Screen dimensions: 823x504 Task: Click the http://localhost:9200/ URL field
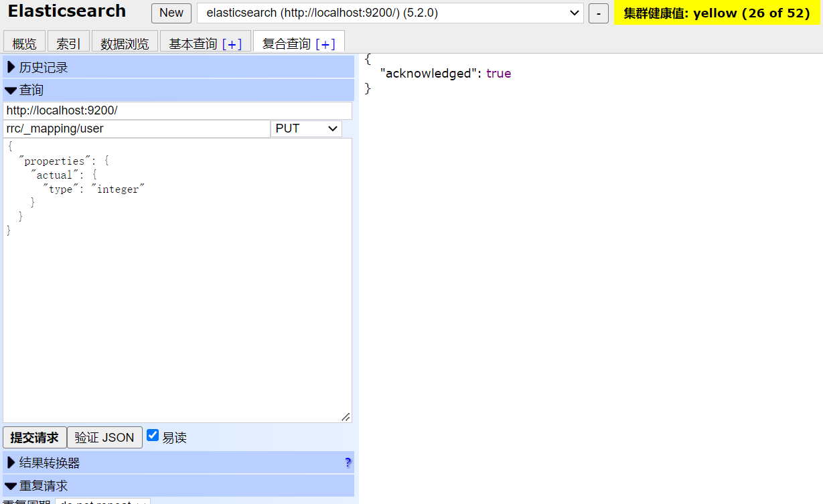pyautogui.click(x=177, y=110)
